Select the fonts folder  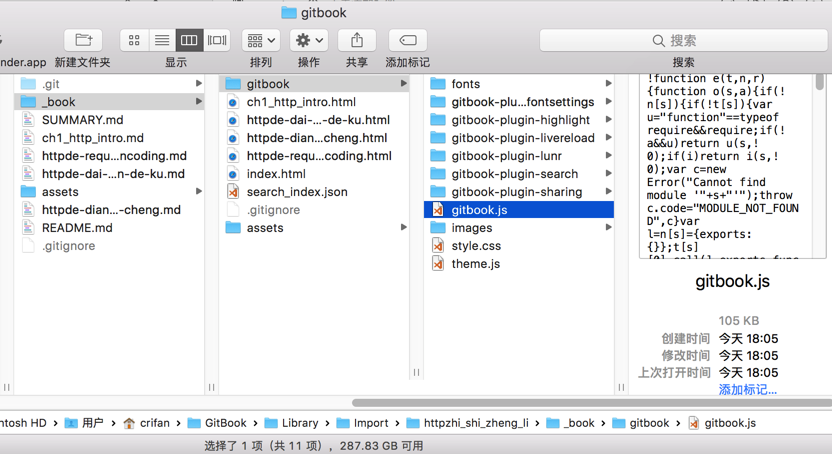pos(519,84)
